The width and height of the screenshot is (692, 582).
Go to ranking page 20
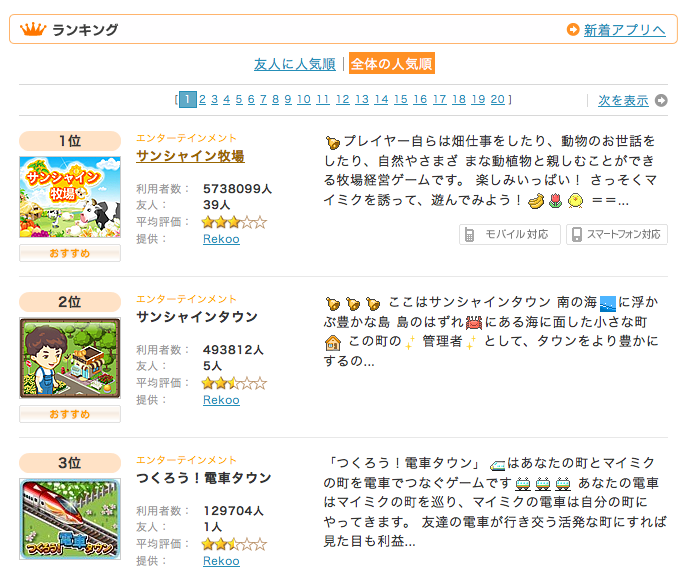(498, 99)
